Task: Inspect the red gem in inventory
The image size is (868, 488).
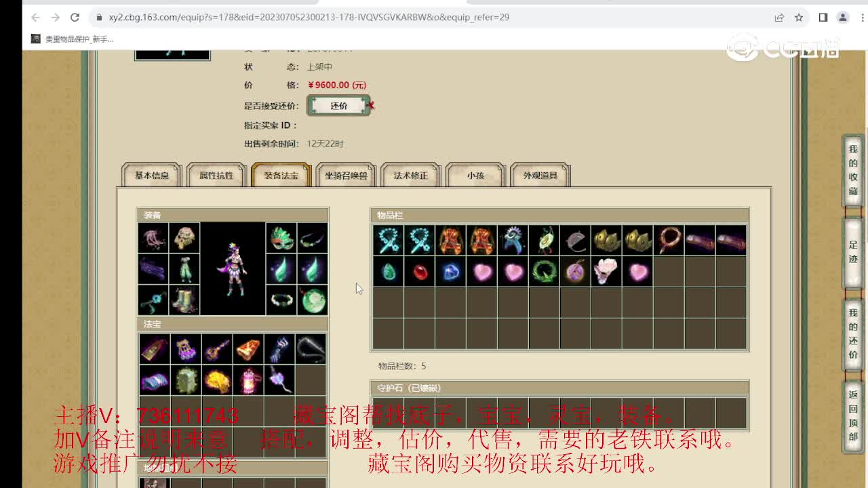Action: click(419, 271)
